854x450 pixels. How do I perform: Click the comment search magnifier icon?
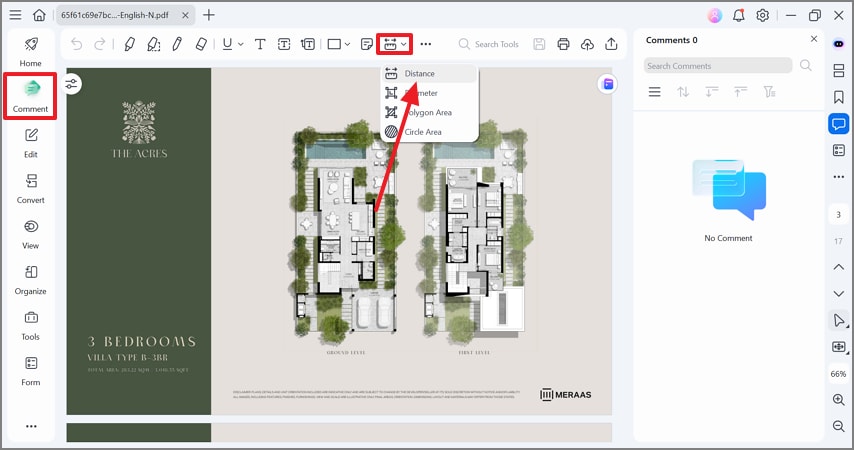click(806, 66)
